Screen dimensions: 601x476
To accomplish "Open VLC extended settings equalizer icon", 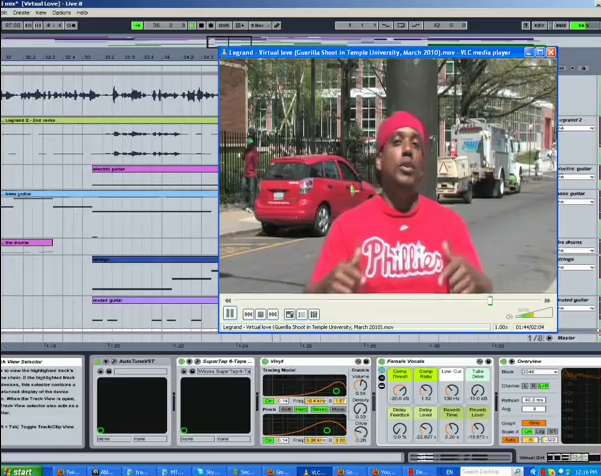I will (x=314, y=314).
